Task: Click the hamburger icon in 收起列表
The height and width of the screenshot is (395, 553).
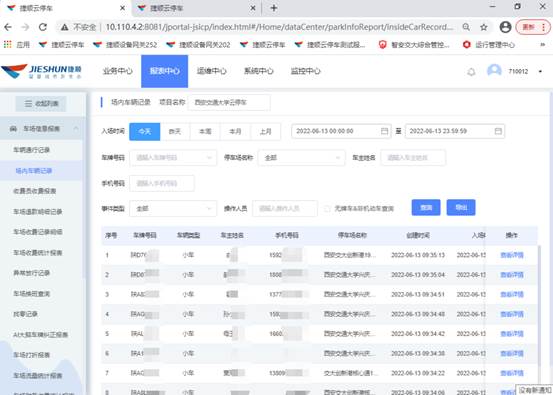Action: pyautogui.click(x=28, y=103)
